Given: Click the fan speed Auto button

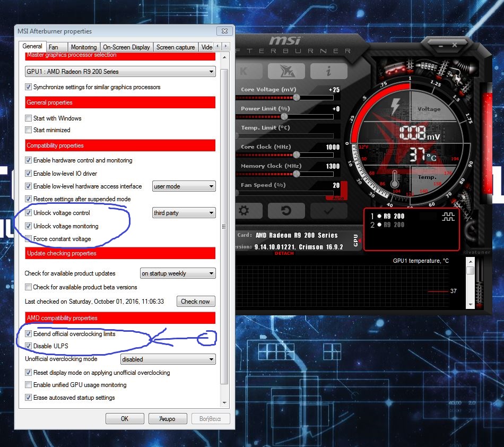Looking at the screenshot, I should [337, 198].
